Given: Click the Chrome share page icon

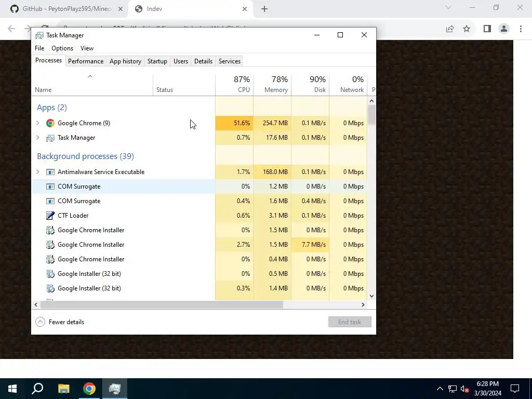Looking at the screenshot, I should click(450, 29).
